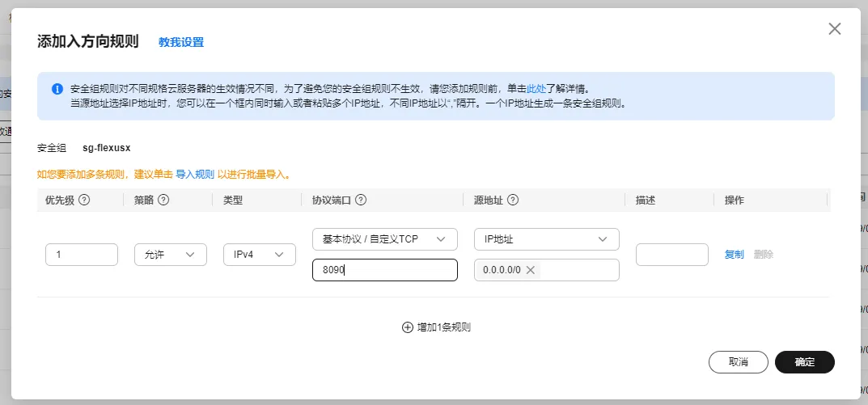868x405 pixels.
Task: Open the IPv4 type dropdown
Action: coord(258,255)
